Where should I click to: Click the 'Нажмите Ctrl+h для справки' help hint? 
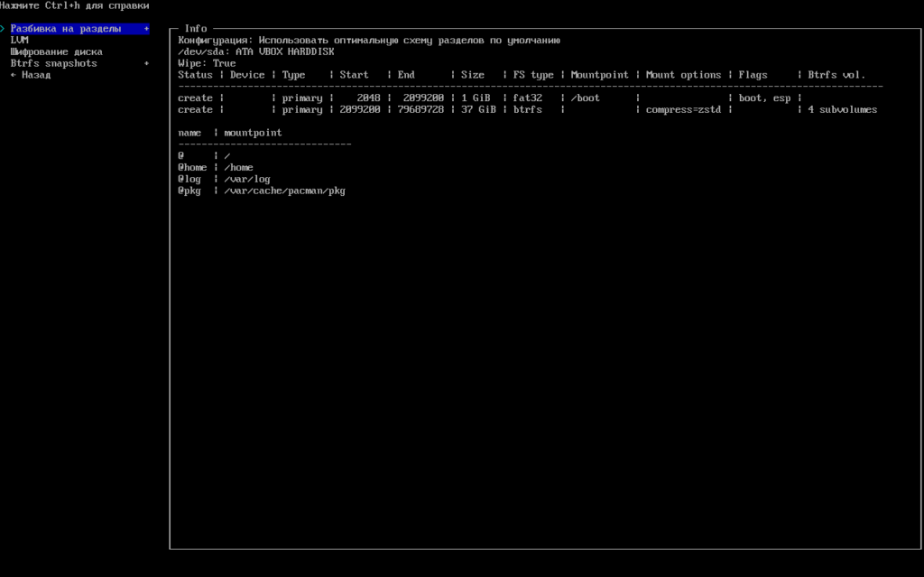tap(75, 6)
